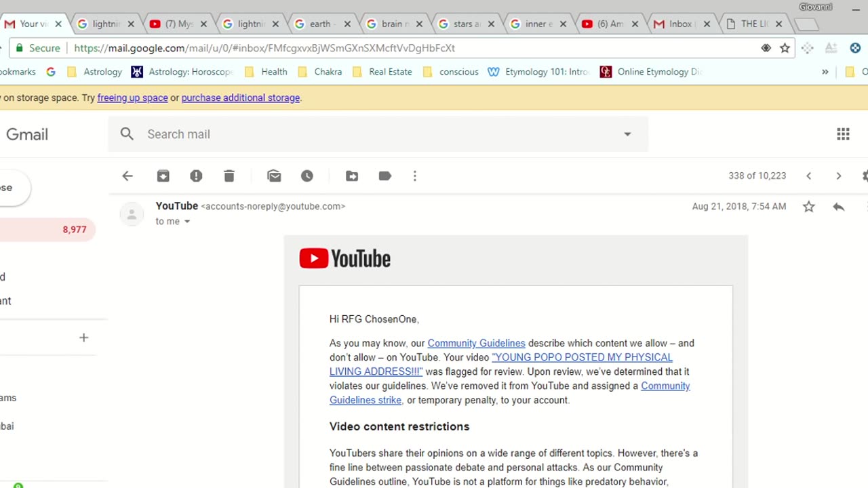Click the sender name YouTube
868x488 pixels.
pos(177,206)
